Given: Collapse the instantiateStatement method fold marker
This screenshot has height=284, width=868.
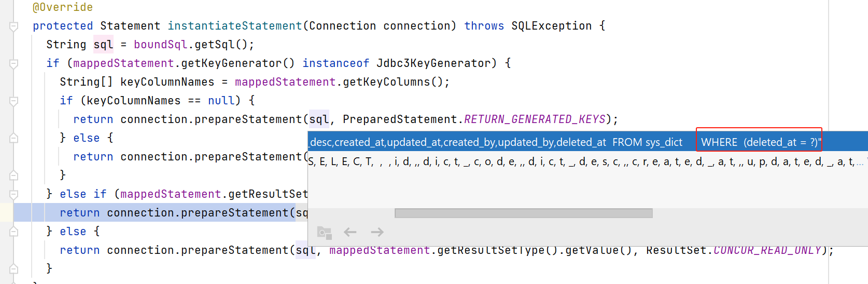Looking at the screenshot, I should point(14,26).
